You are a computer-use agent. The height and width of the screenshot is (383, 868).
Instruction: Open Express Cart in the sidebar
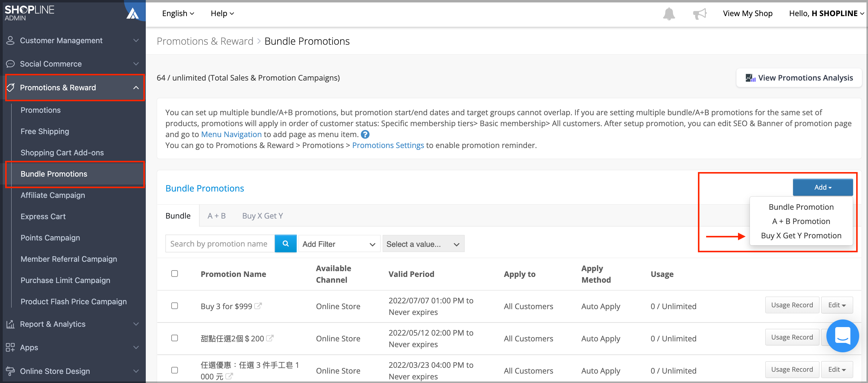(x=43, y=216)
